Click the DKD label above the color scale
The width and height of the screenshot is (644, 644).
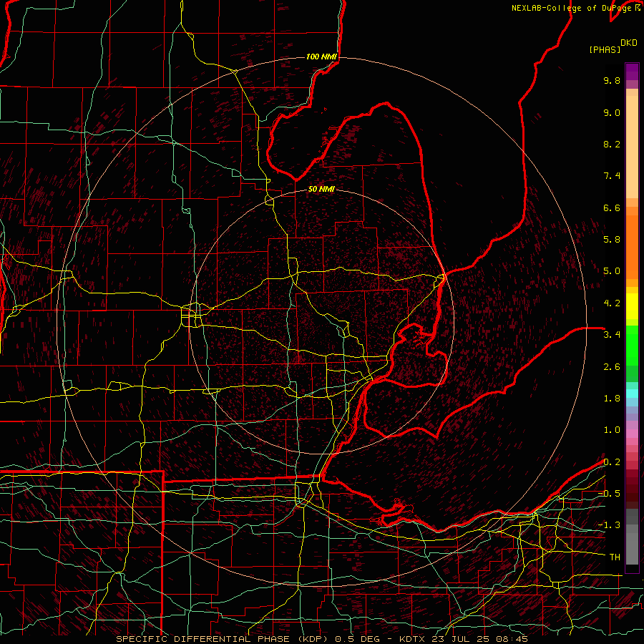628,43
